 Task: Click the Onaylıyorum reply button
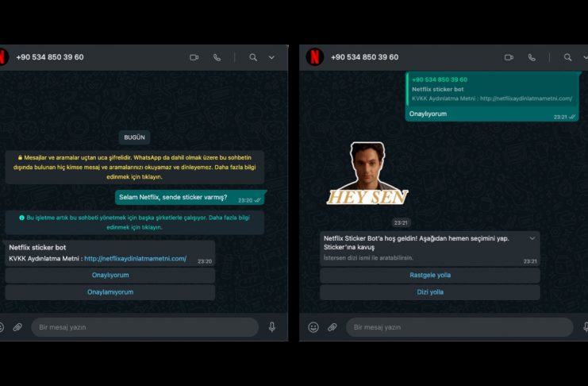(x=110, y=276)
